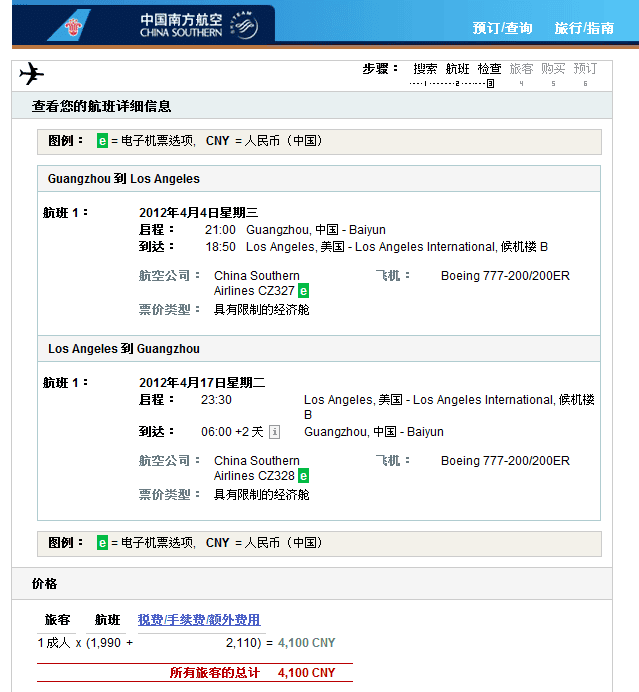
Task: Open the 旅行/指南 menu
Action: pos(584,28)
